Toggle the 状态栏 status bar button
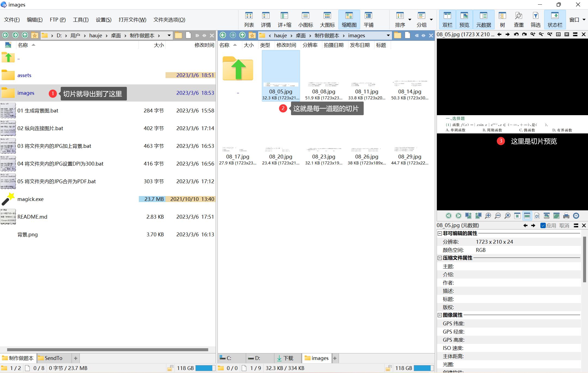 [x=555, y=19]
